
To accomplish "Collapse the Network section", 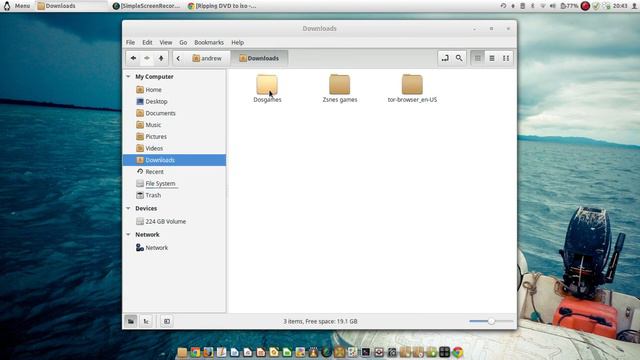I will pos(128,235).
